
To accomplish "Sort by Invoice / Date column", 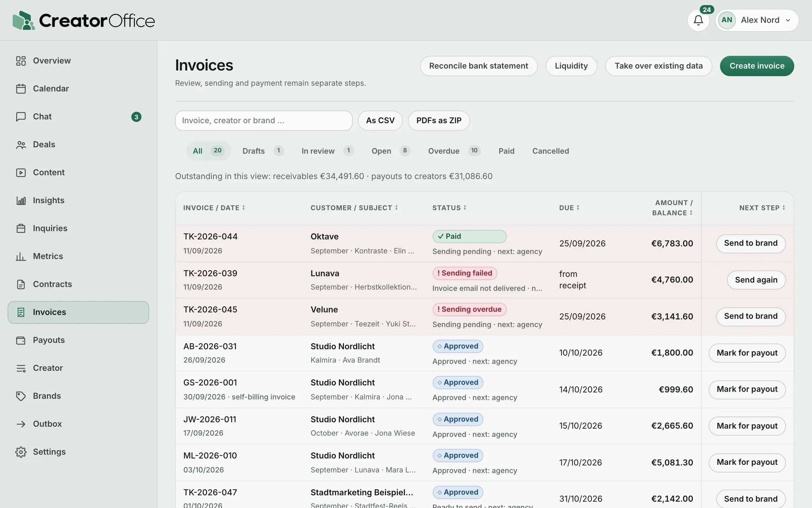I will coord(214,208).
